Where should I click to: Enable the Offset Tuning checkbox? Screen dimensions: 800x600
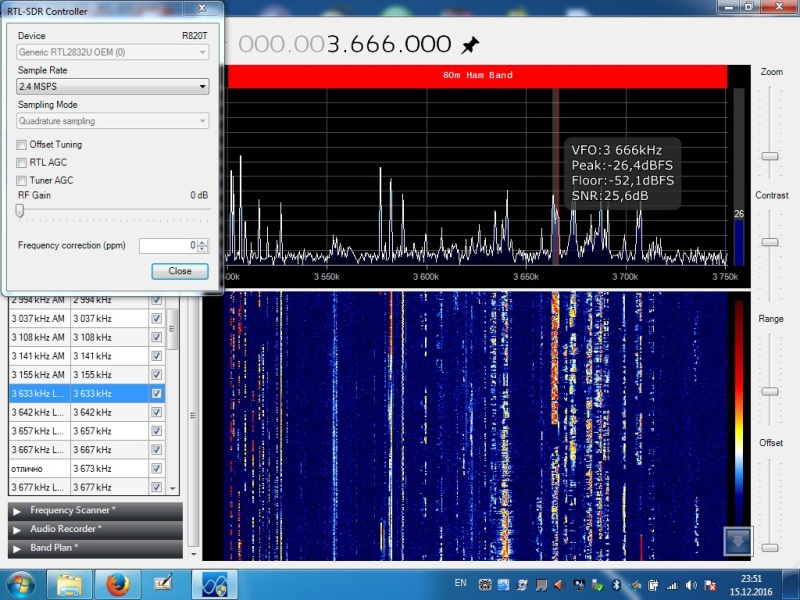[x=21, y=145]
